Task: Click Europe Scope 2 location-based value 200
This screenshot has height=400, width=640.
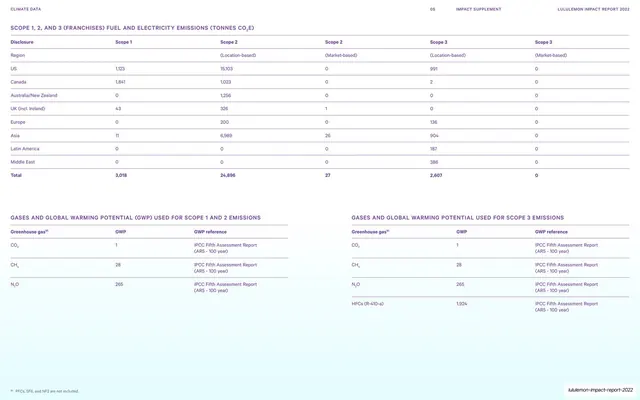Action: coord(224,122)
